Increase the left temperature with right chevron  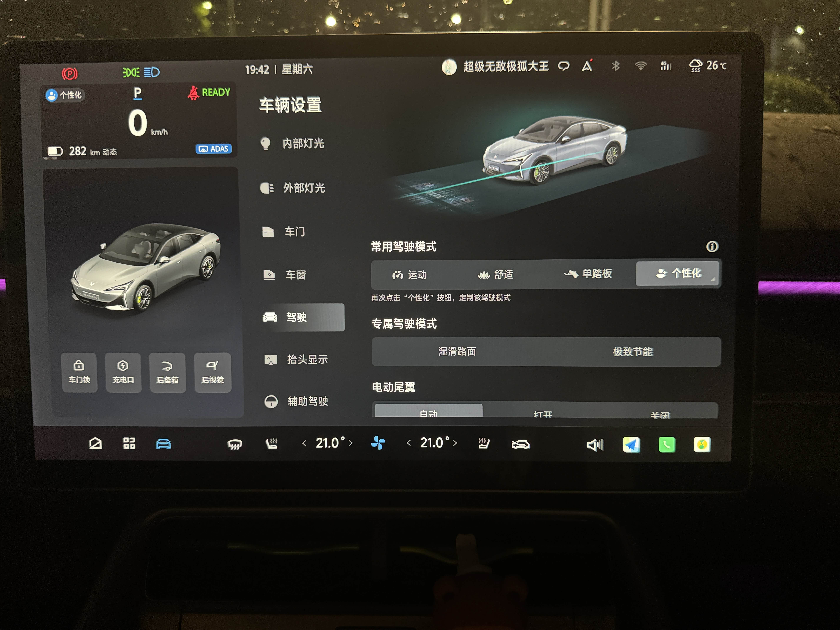coord(350,443)
